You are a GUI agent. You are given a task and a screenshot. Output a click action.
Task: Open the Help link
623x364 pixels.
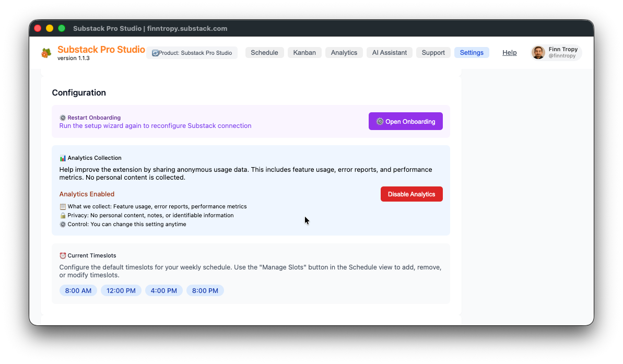[x=509, y=52]
